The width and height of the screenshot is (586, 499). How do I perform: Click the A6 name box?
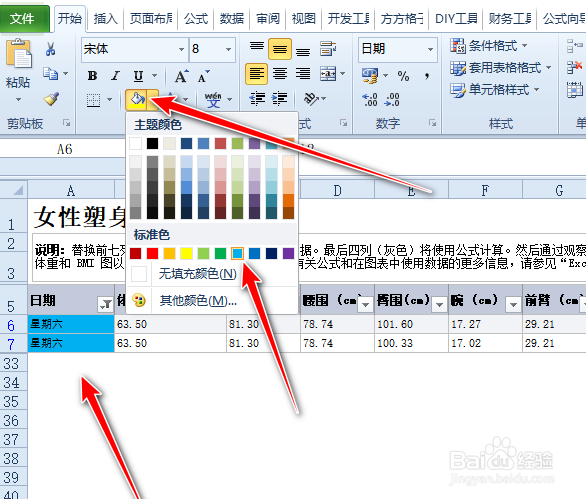click(64, 149)
